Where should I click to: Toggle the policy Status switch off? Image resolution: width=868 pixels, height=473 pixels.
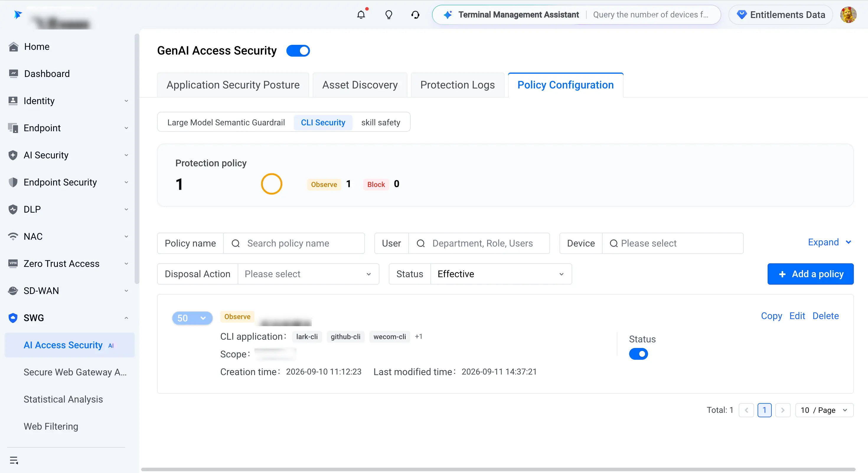pos(638,354)
